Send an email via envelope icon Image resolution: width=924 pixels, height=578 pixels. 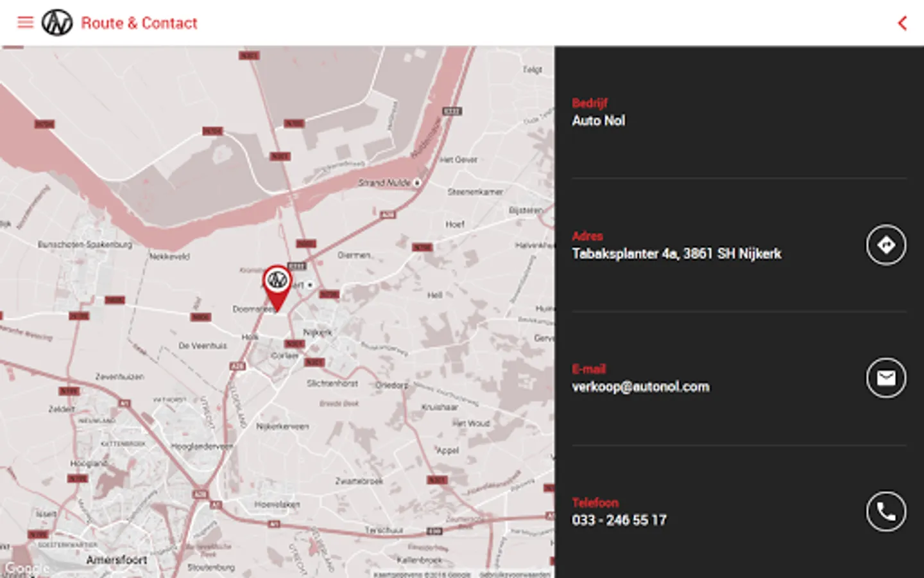pos(886,378)
